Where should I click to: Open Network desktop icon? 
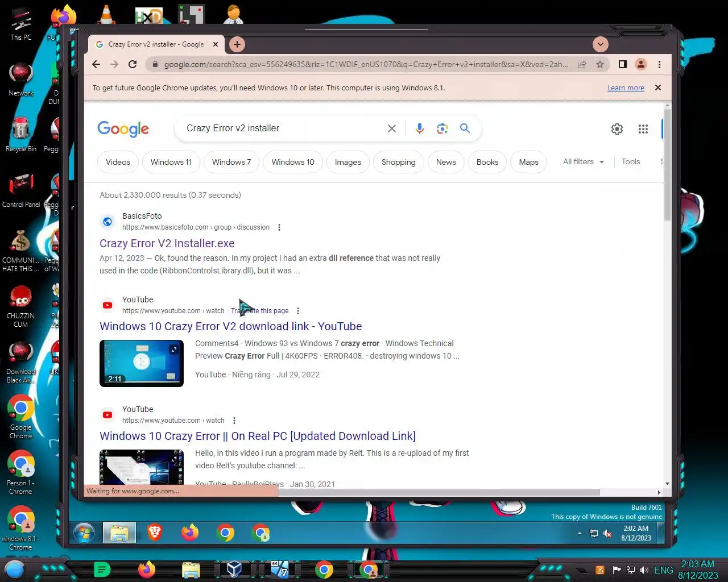(x=21, y=79)
